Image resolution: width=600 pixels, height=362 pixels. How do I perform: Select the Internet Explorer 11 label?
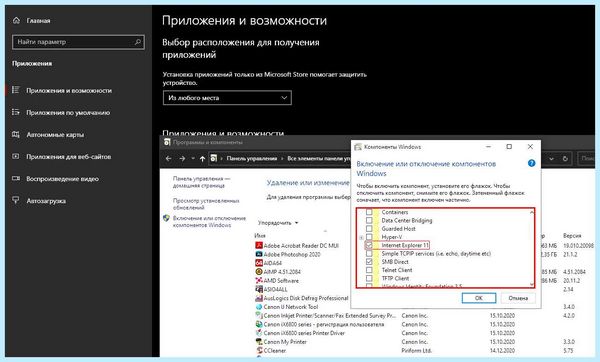(405, 245)
